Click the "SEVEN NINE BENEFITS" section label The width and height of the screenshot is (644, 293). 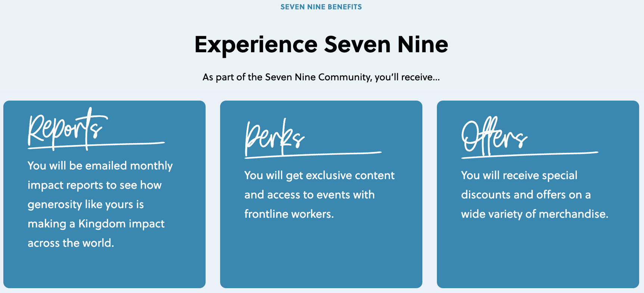pos(321,7)
